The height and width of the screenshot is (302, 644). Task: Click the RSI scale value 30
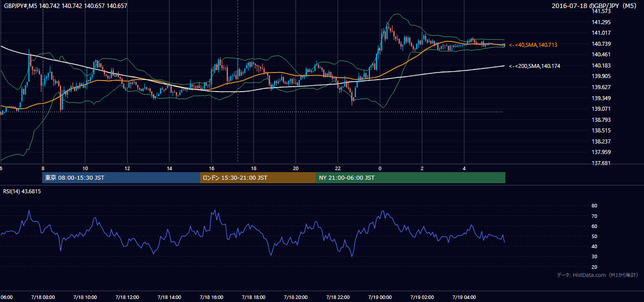595,257
